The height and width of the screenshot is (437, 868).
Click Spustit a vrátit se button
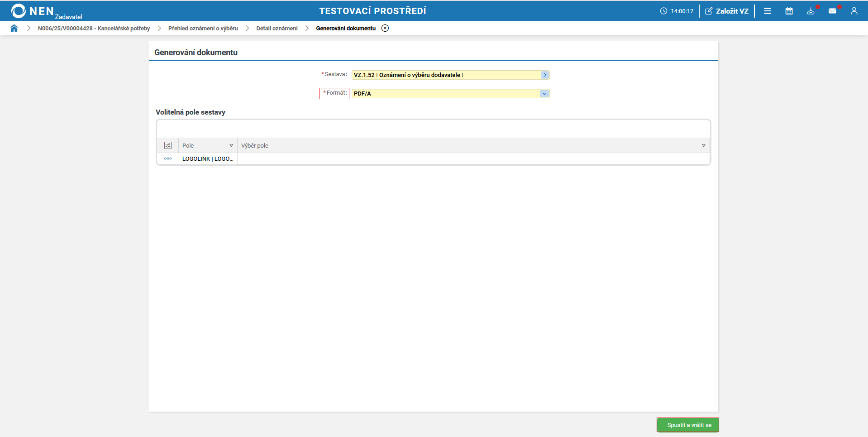coord(688,425)
